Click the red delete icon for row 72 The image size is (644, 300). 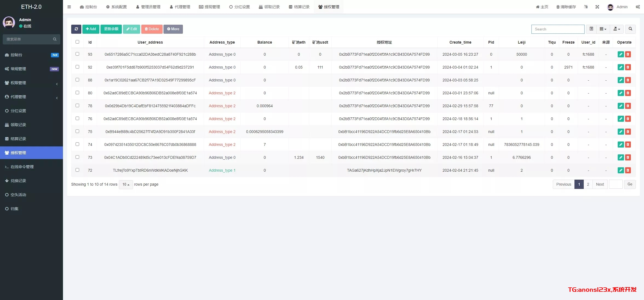[628, 170]
